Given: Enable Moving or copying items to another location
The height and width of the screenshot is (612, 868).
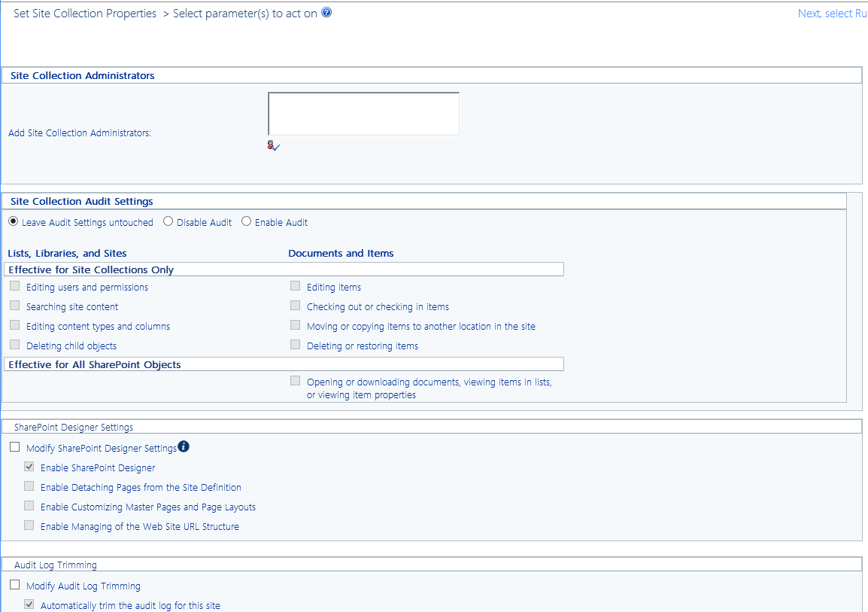Looking at the screenshot, I should (x=295, y=324).
